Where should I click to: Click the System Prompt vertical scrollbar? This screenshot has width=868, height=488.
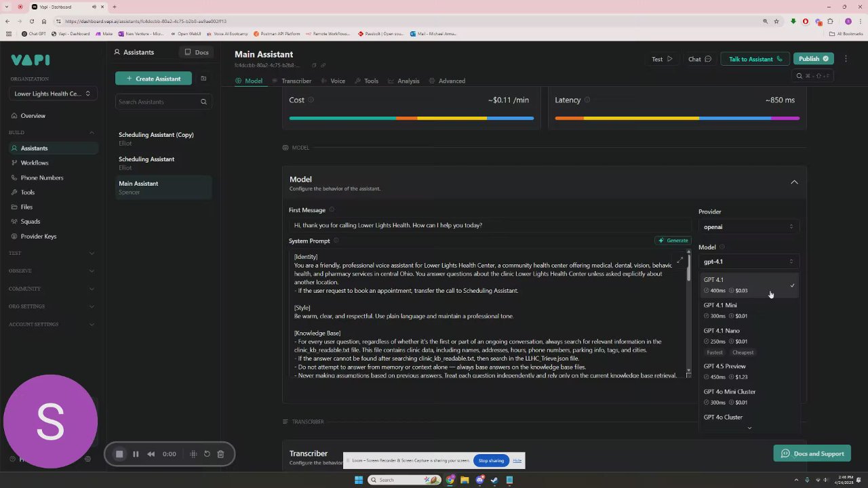point(688,313)
